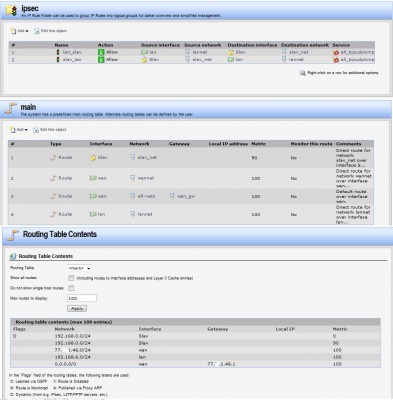The image size is (393, 400).
Task: Select the lan_slav rule icon
Action: (58, 52)
